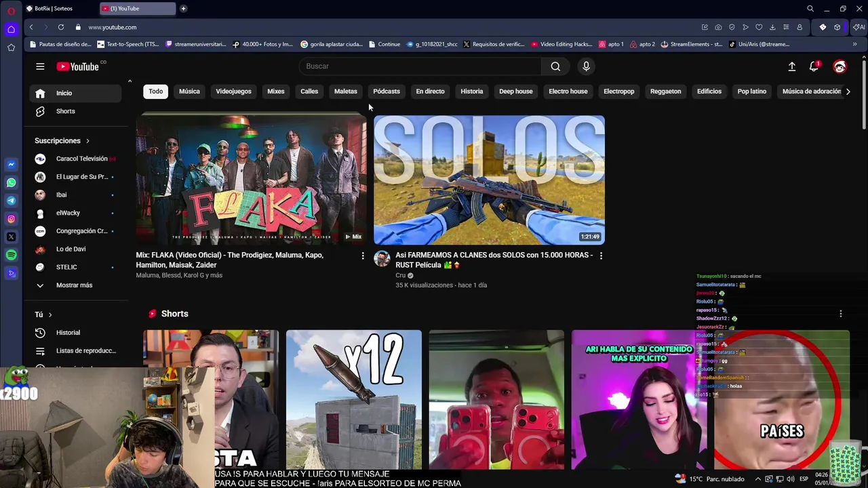Play the SOLOS Rust video thumbnail
The image size is (868, 488).
[x=489, y=180]
